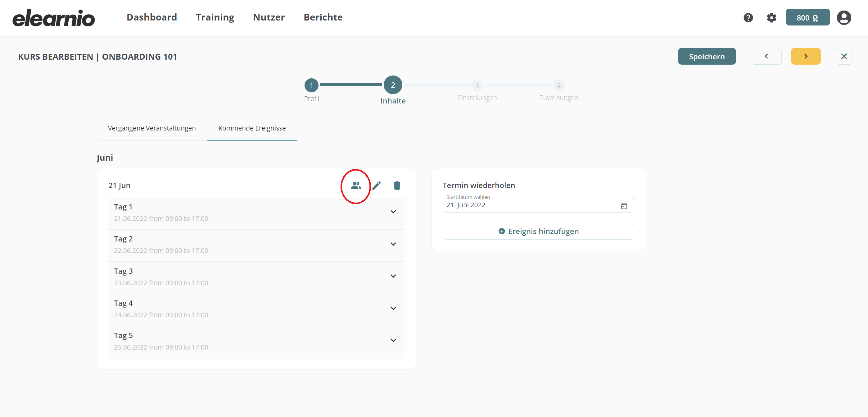Expand the Tag 1 row chevron
868x417 pixels.
393,212
